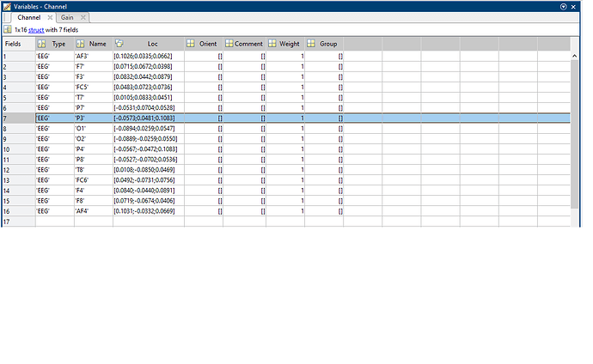Click the Weight column header icon

pyautogui.click(x=272, y=44)
